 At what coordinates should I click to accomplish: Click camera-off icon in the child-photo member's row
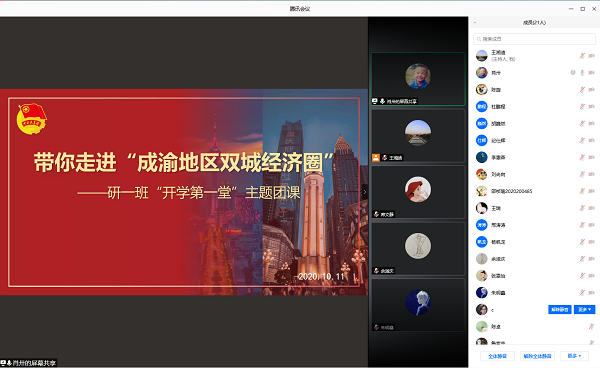pos(592,73)
